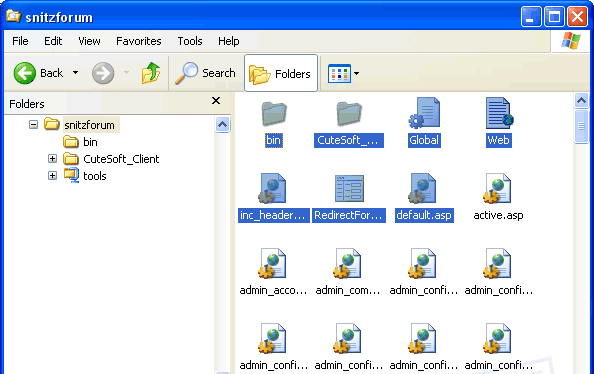The image size is (594, 374).
Task: Open the Favorites menu
Action: tap(139, 41)
